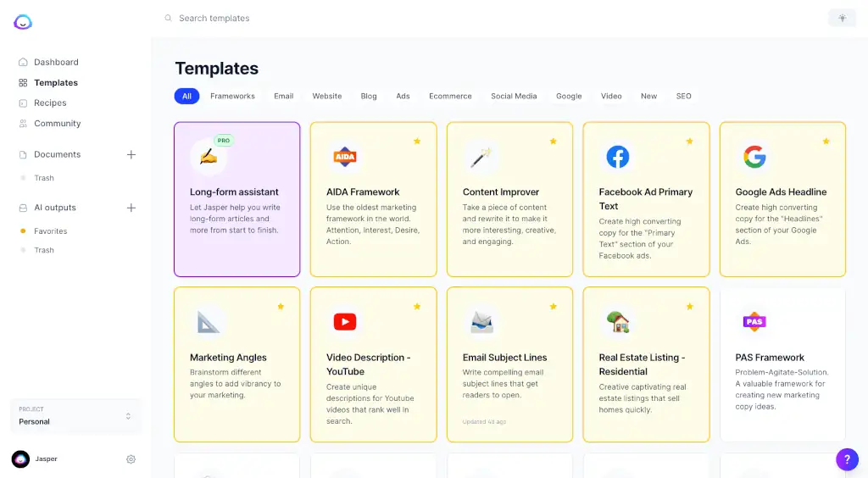Filter templates by Email

(283, 96)
